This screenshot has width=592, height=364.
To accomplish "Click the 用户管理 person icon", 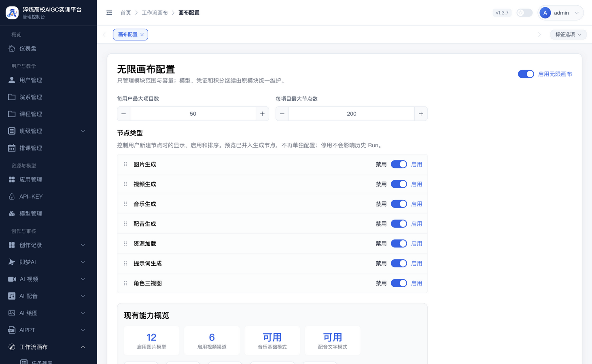I will (x=12, y=80).
